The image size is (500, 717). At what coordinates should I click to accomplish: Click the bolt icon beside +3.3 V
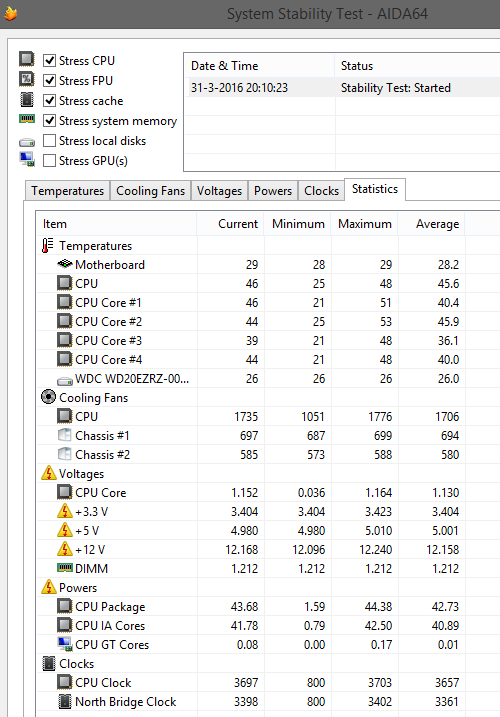pos(65,511)
